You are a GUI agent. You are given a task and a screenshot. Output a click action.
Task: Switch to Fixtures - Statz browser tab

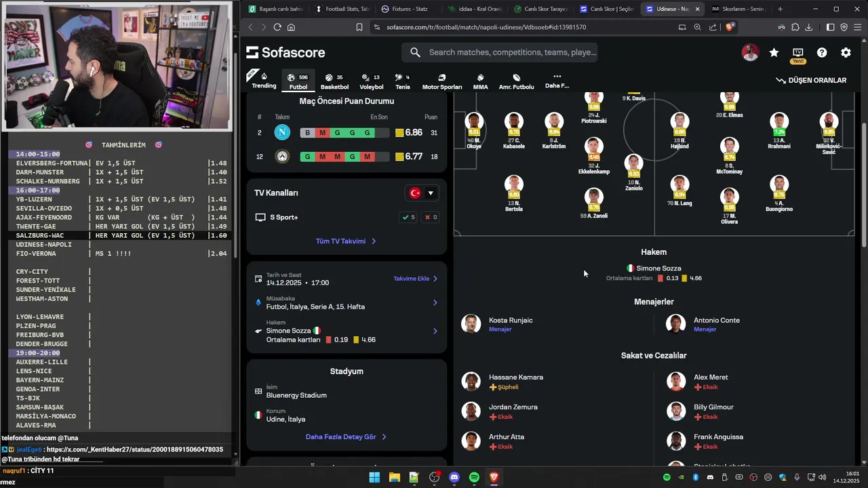pyautogui.click(x=408, y=9)
